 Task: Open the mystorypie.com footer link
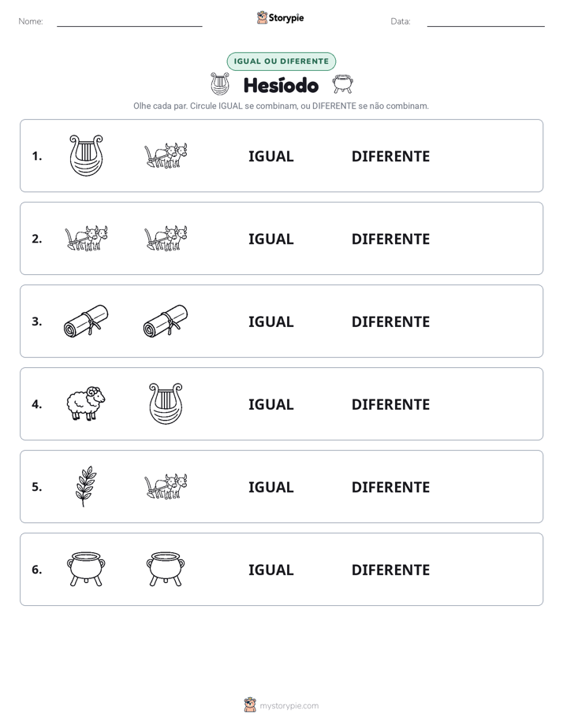pyautogui.click(x=289, y=706)
